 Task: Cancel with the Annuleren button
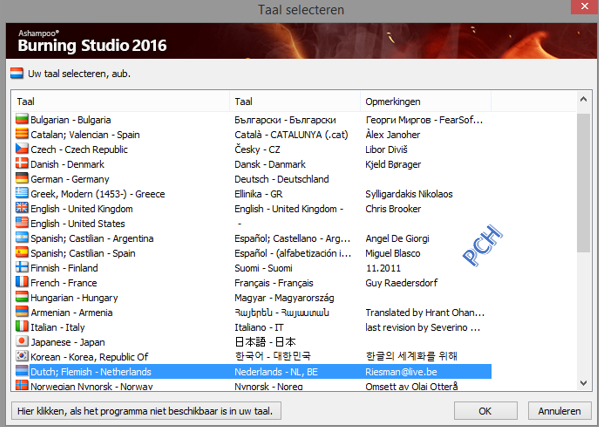560,411
